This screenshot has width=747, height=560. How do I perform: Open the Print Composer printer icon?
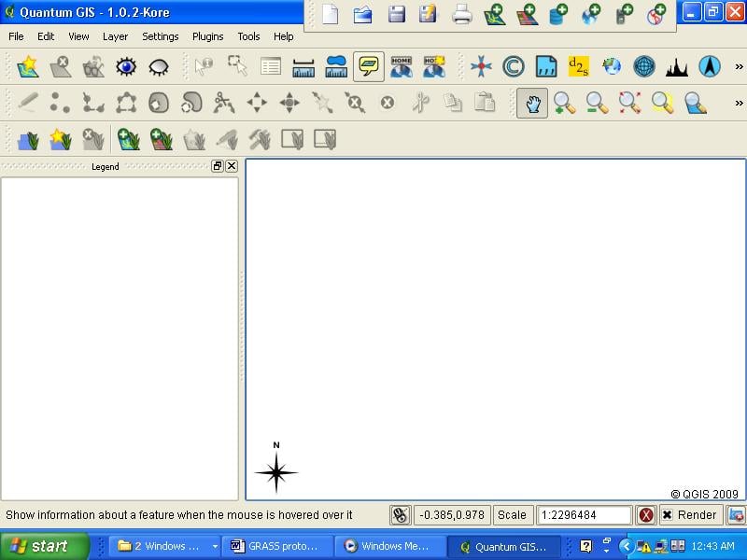pos(462,14)
